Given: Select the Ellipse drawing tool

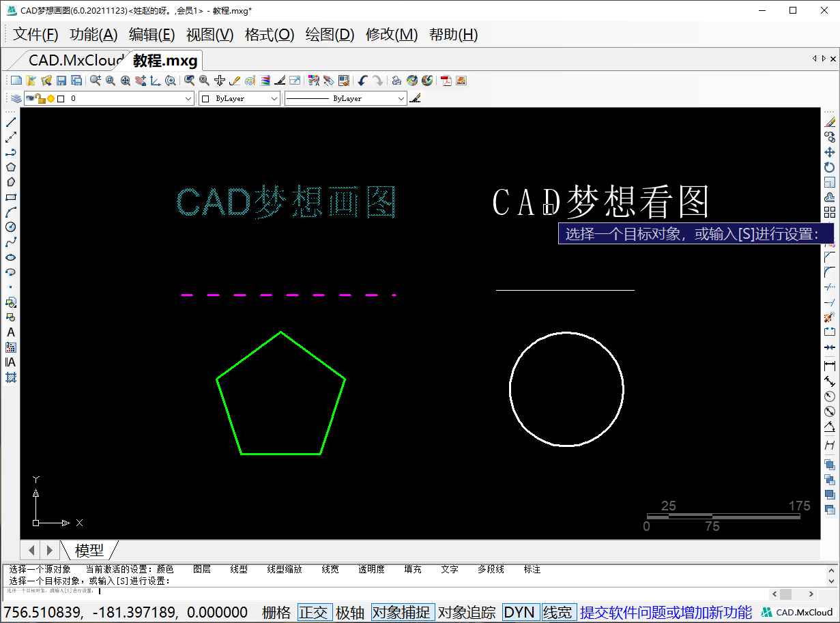Looking at the screenshot, I should click(x=11, y=257).
